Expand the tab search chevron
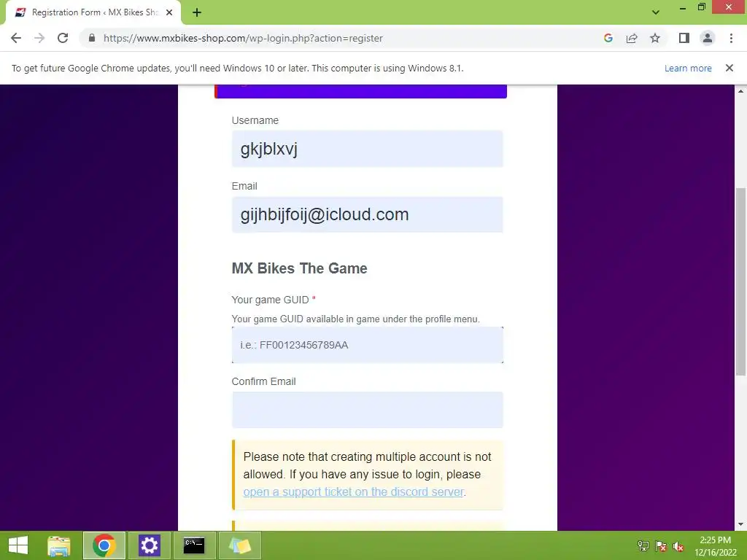This screenshot has height=560, width=747. coord(656,12)
